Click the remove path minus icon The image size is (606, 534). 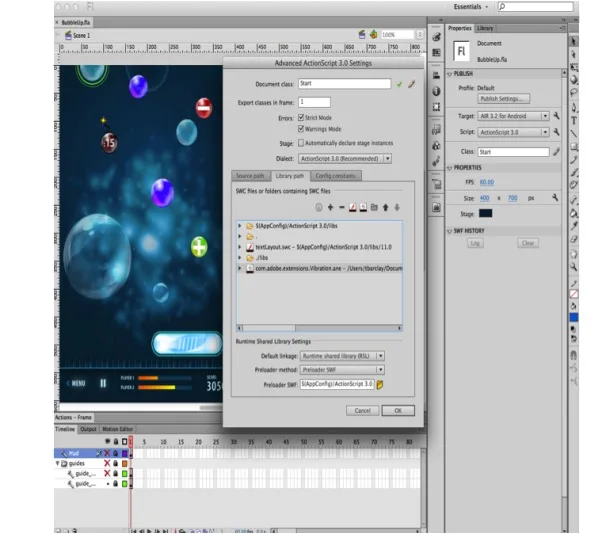342,207
